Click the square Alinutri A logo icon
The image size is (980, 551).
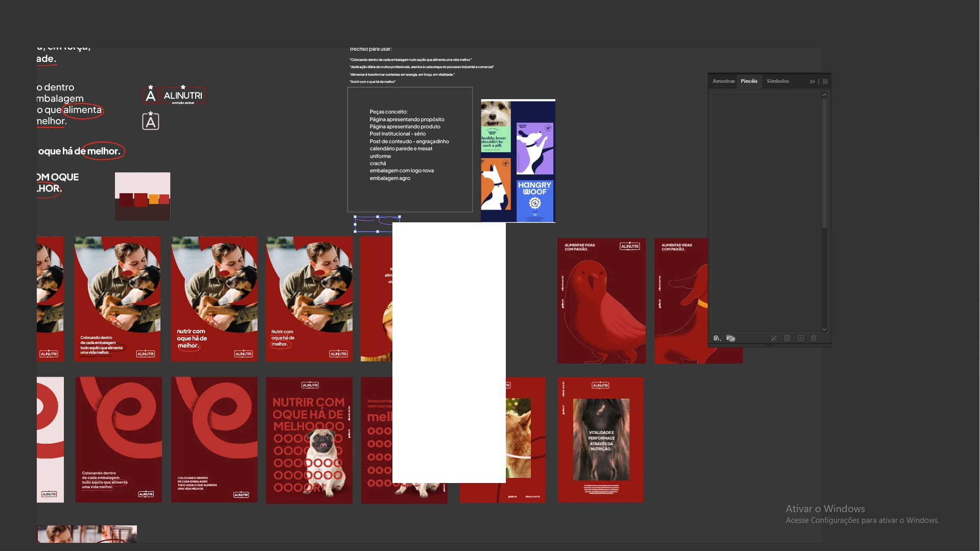pyautogui.click(x=151, y=121)
